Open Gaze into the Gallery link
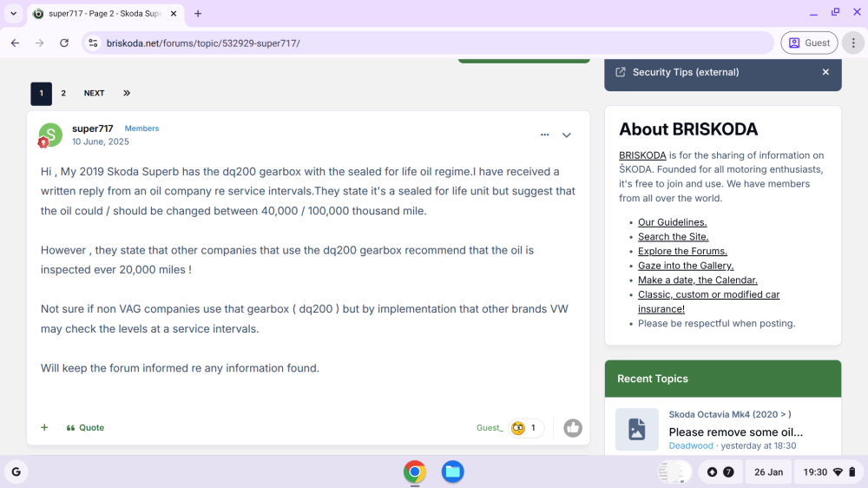 [x=686, y=266]
